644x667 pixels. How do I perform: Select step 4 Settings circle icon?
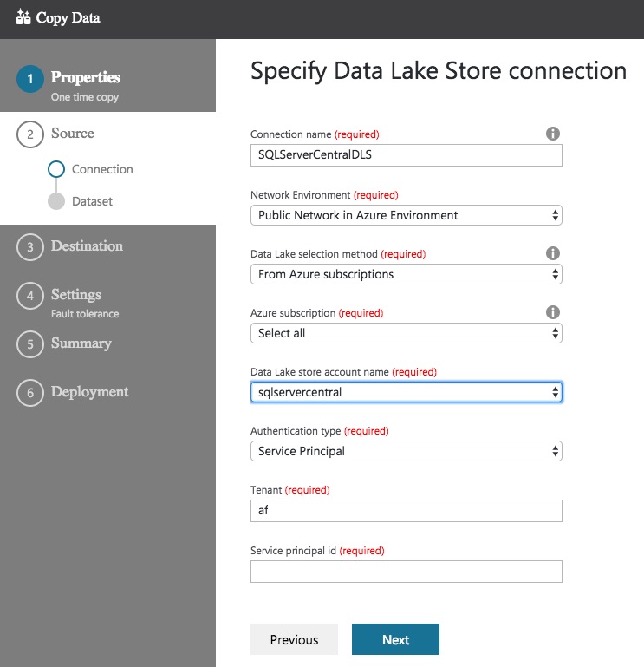(x=29, y=296)
